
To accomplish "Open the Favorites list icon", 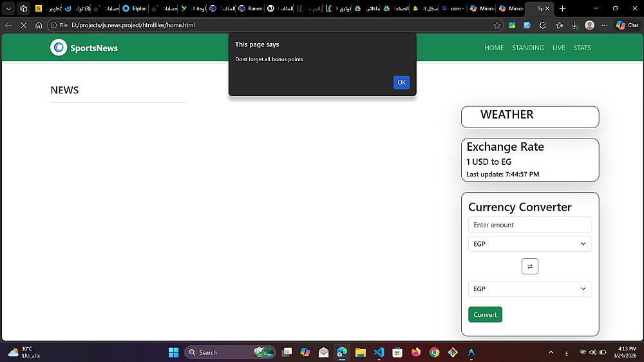I will (x=560, y=25).
